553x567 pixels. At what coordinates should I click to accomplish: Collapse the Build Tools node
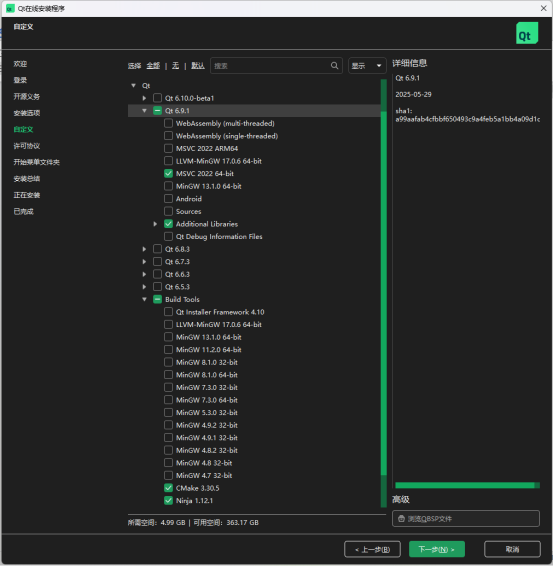tap(144, 299)
